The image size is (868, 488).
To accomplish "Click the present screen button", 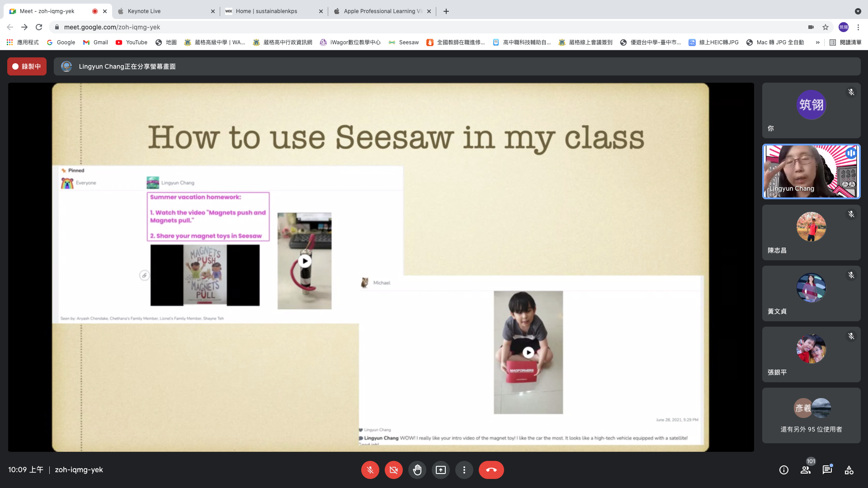I will coord(440,470).
